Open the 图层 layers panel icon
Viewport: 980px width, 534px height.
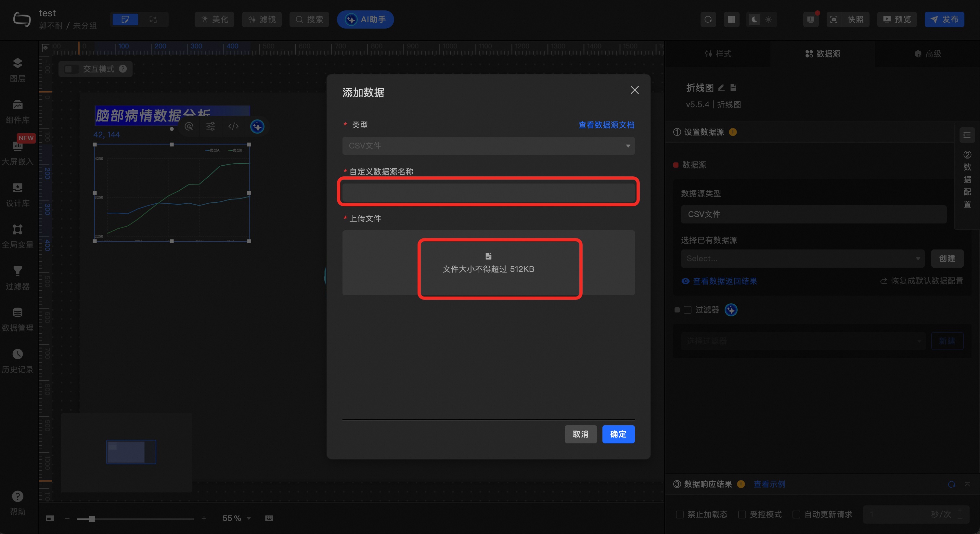tap(18, 63)
